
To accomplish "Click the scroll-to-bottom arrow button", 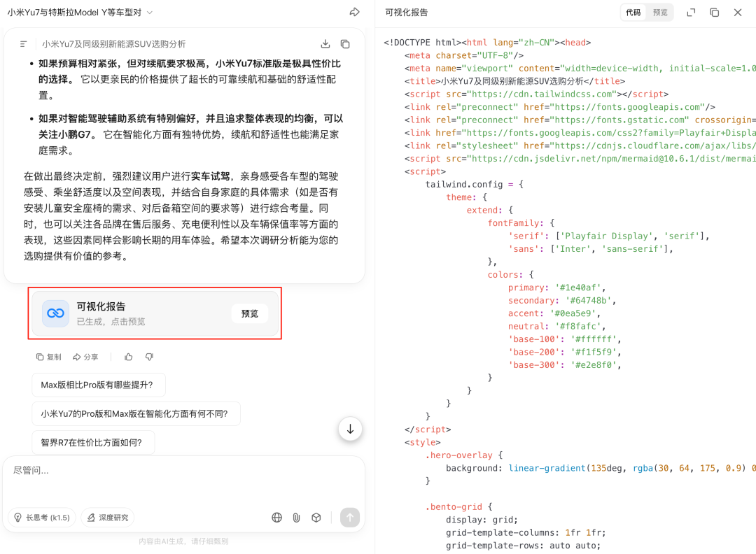I will pyautogui.click(x=350, y=429).
